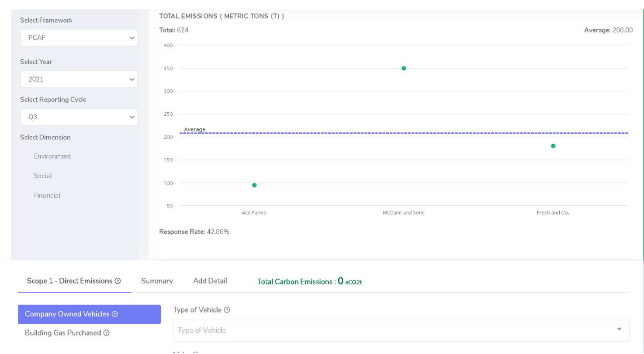Select Scope 1 - Direct Emissions tab

click(x=69, y=281)
